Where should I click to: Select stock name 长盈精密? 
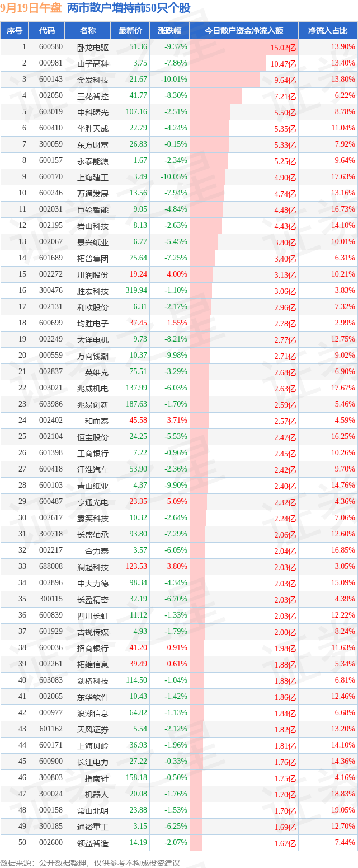[x=93, y=600]
